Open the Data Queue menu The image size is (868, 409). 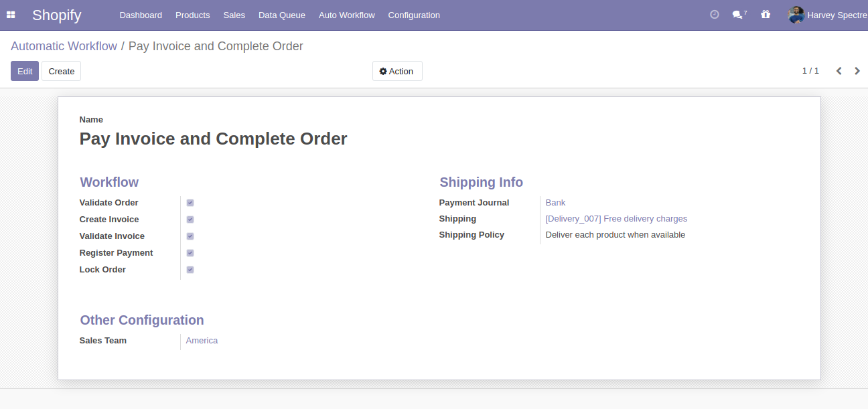pos(281,15)
